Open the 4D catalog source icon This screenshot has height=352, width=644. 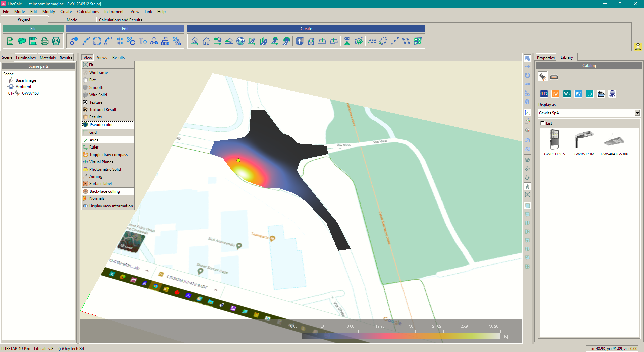(544, 94)
